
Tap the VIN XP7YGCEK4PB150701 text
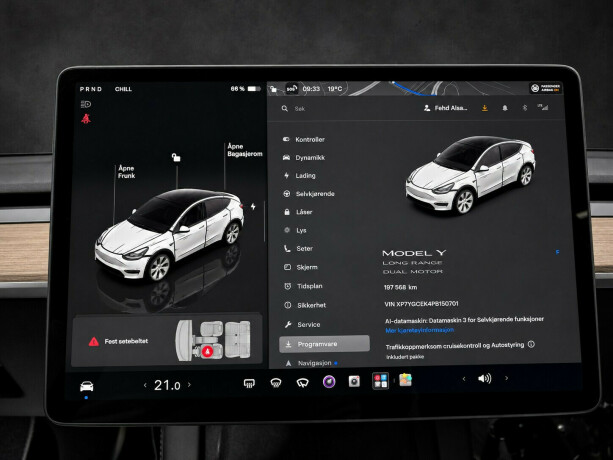click(x=421, y=304)
